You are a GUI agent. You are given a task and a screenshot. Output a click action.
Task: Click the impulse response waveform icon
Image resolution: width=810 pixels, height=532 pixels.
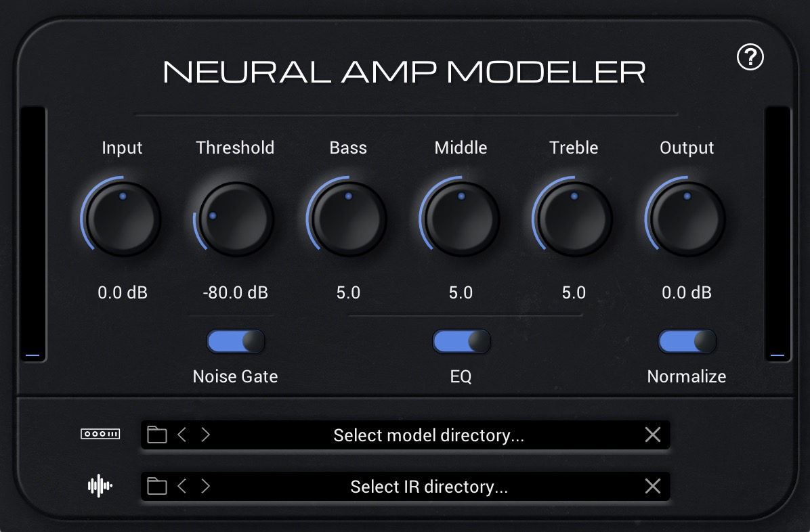[x=99, y=486]
